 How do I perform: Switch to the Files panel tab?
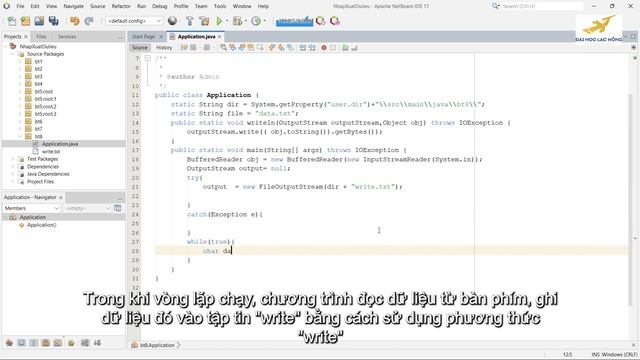(x=41, y=36)
